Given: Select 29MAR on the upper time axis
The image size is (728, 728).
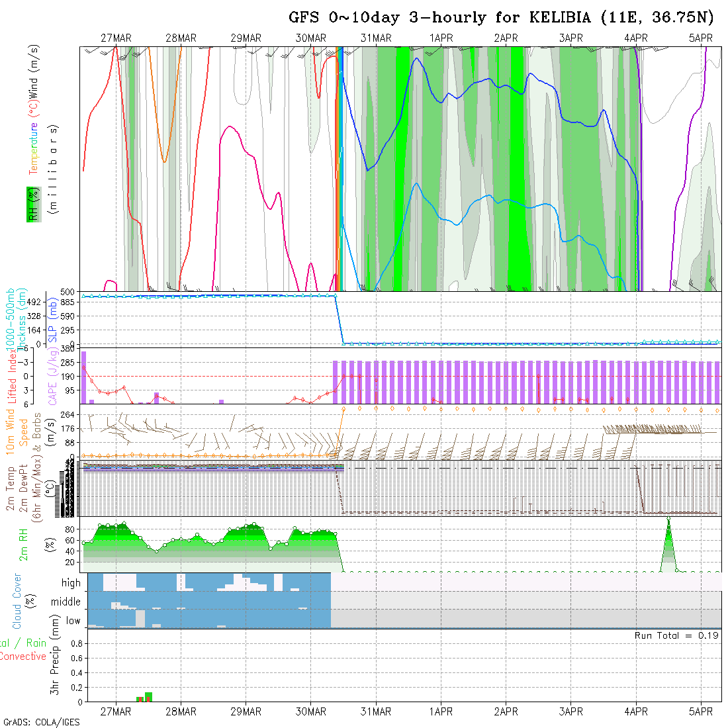Looking at the screenshot, I should coord(246,38).
